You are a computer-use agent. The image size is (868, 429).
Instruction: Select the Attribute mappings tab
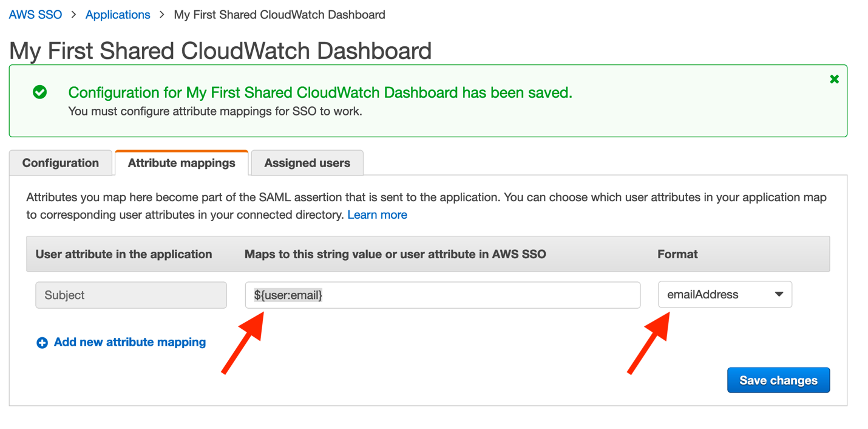pyautogui.click(x=181, y=162)
